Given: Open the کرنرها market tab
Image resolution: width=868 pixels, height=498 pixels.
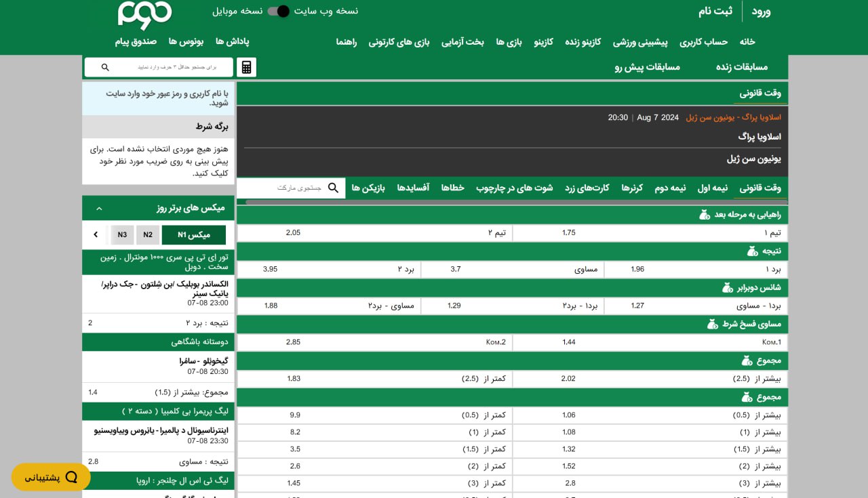Looking at the screenshot, I should (632, 188).
